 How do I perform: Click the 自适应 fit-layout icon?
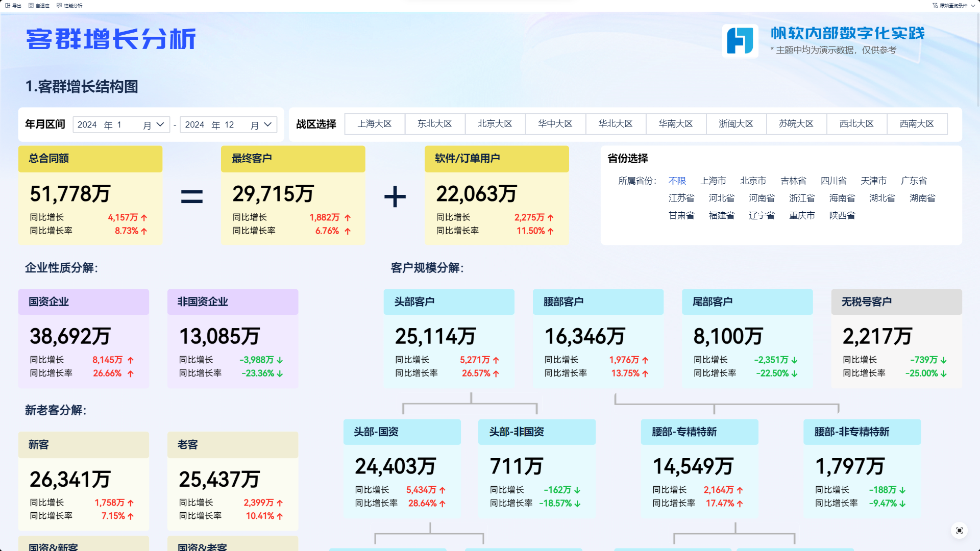pyautogui.click(x=31, y=6)
